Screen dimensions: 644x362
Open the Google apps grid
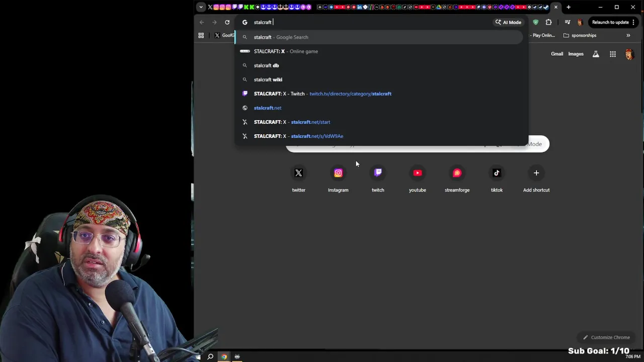pyautogui.click(x=613, y=54)
